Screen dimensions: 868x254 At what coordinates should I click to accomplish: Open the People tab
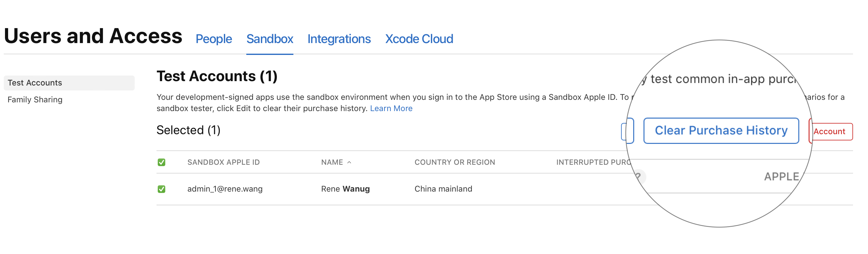pos(214,39)
